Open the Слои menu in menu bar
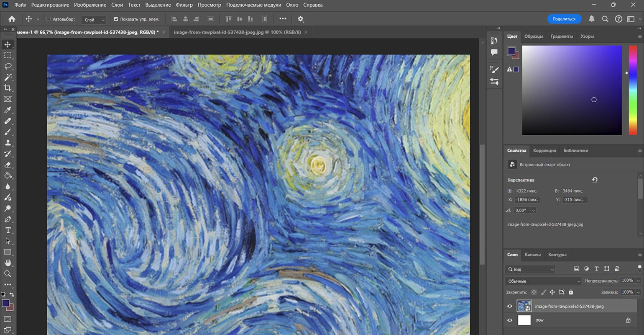 pos(117,5)
